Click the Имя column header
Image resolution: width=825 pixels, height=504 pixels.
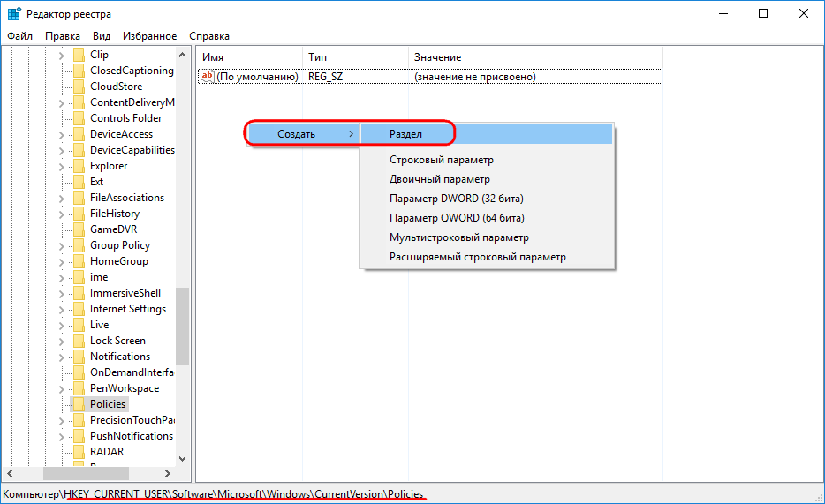(x=250, y=57)
